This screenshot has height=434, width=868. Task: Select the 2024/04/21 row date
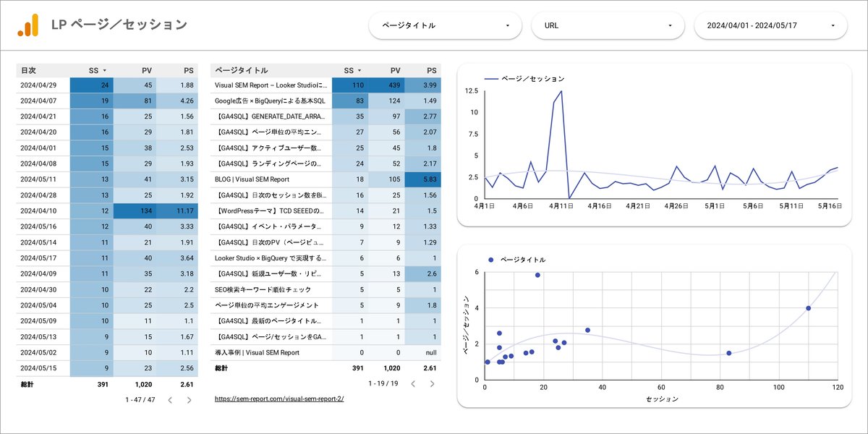point(38,116)
